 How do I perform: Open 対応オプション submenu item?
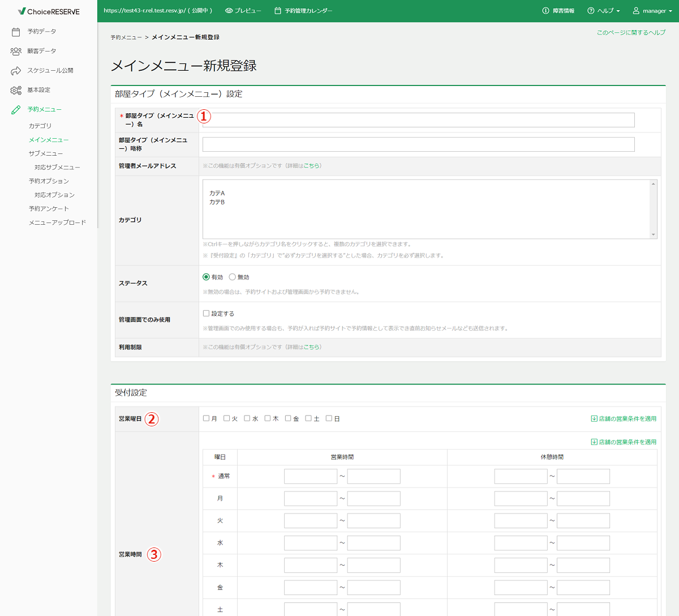(x=54, y=195)
